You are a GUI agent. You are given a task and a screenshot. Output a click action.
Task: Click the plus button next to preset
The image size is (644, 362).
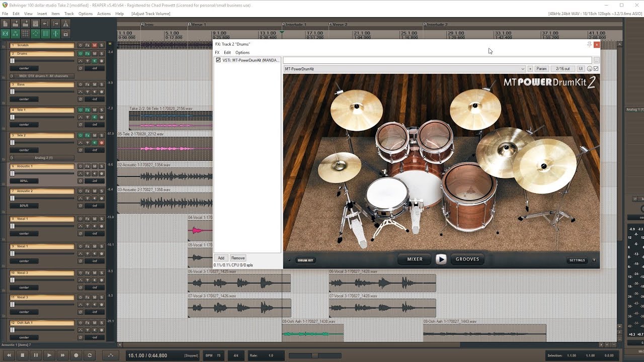point(530,68)
